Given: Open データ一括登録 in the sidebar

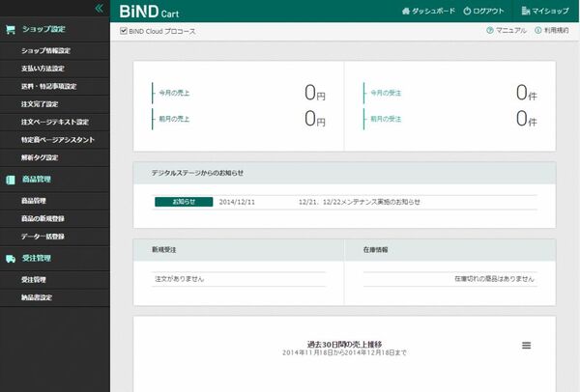Looking at the screenshot, I should click(43, 237).
